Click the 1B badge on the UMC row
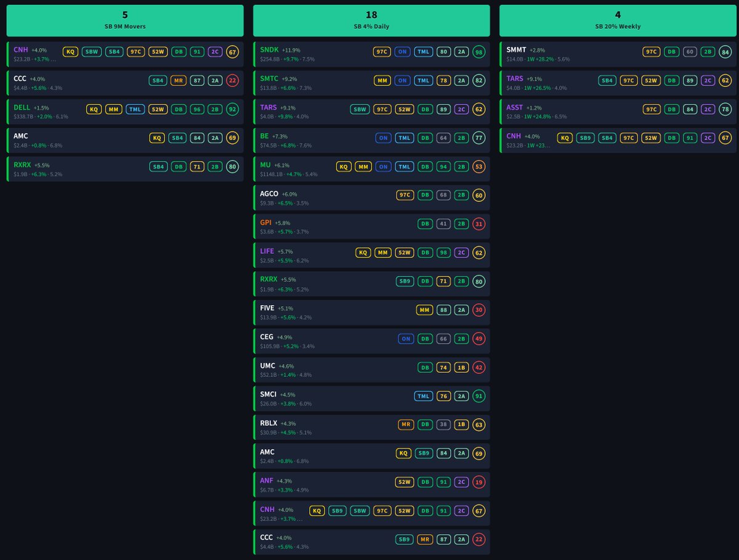The width and height of the screenshot is (739, 560). pyautogui.click(x=461, y=367)
